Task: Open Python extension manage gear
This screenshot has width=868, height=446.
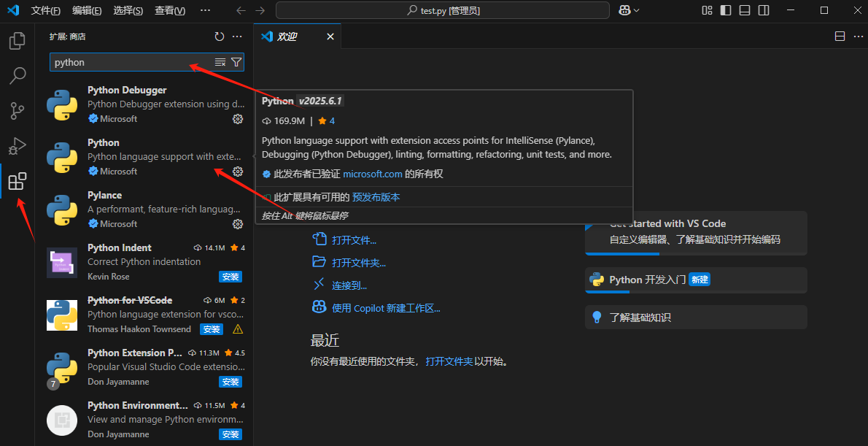Action: 238,172
